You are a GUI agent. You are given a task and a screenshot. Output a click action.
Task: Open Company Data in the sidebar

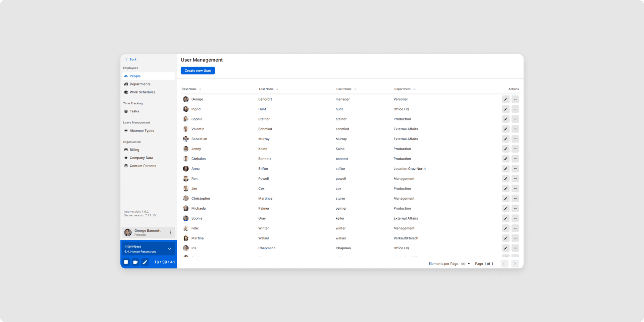(149, 158)
